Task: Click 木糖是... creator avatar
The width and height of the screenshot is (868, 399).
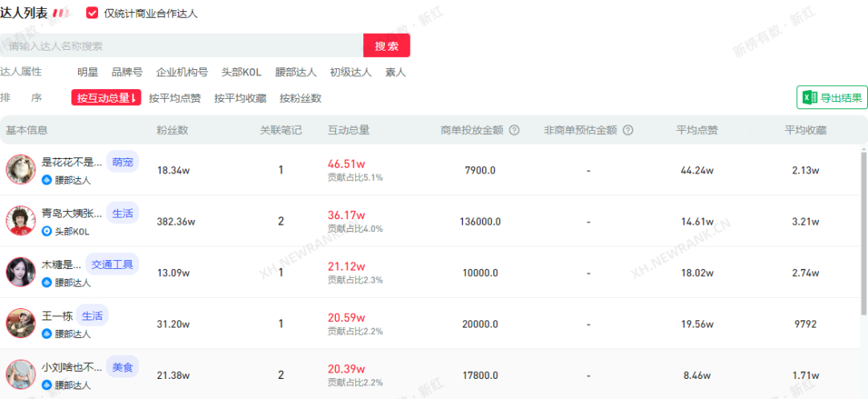Action: coord(20,272)
